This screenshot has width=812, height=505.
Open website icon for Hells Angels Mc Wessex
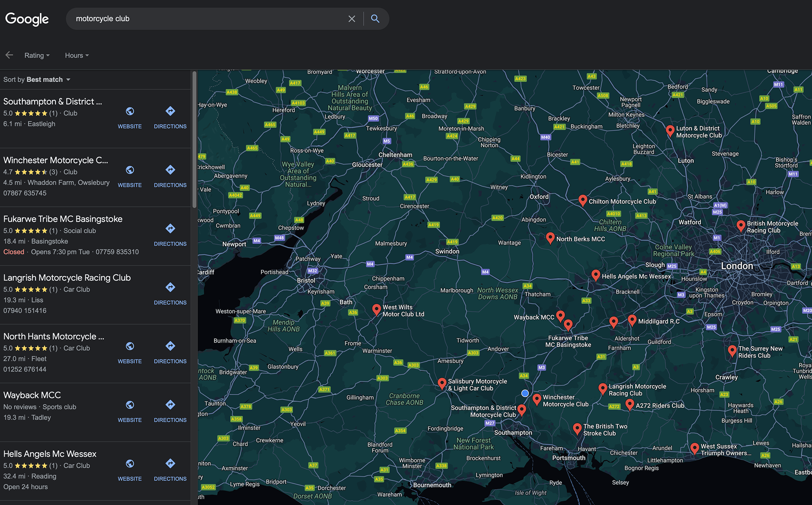click(130, 464)
